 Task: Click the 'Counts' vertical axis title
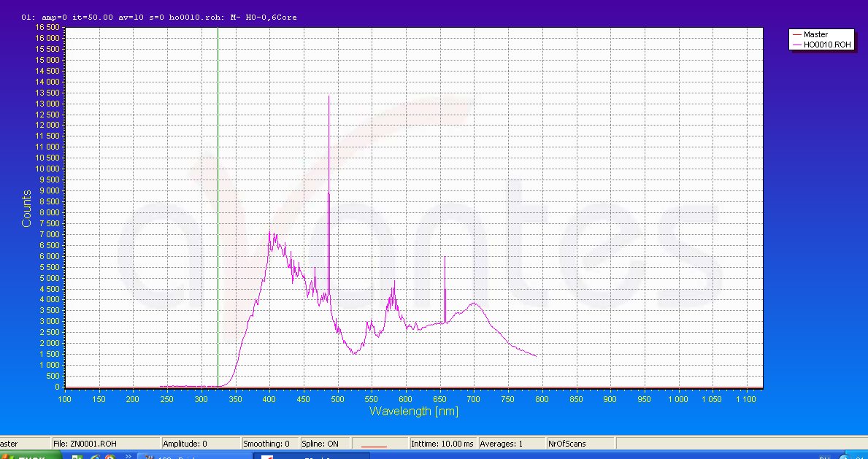26,208
